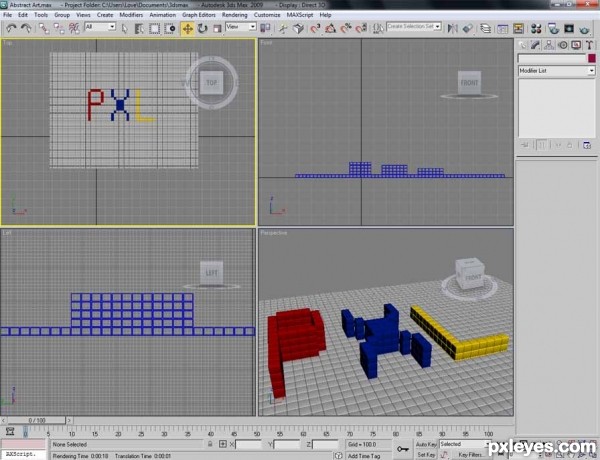Viewport: 600px width, 460px height.
Task: Click the Use Pivot Point Center icon
Action: pyautogui.click(x=265, y=28)
